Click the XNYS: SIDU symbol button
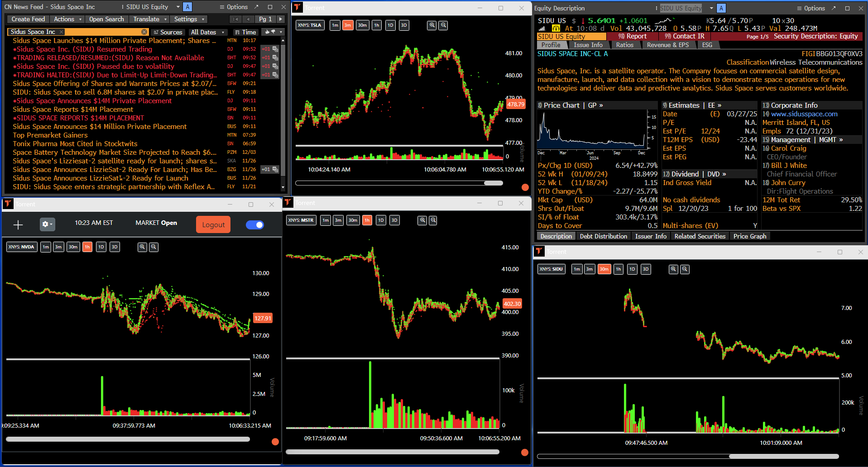This screenshot has height=467, width=868. click(551, 269)
